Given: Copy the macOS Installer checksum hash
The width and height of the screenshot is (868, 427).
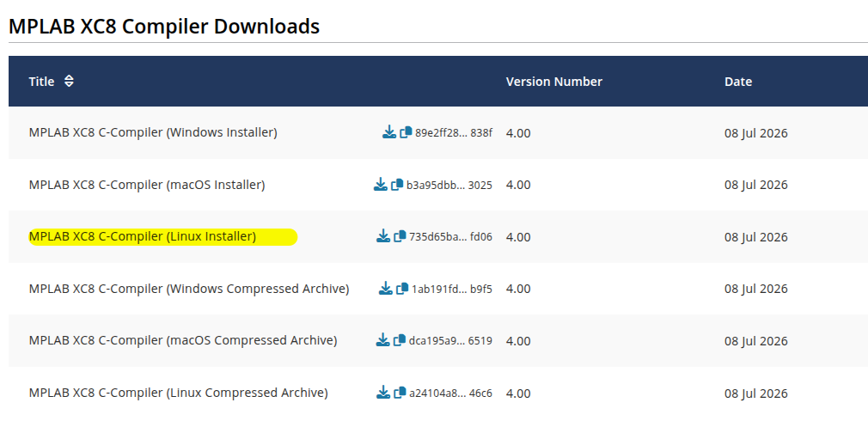Looking at the screenshot, I should tap(397, 185).
